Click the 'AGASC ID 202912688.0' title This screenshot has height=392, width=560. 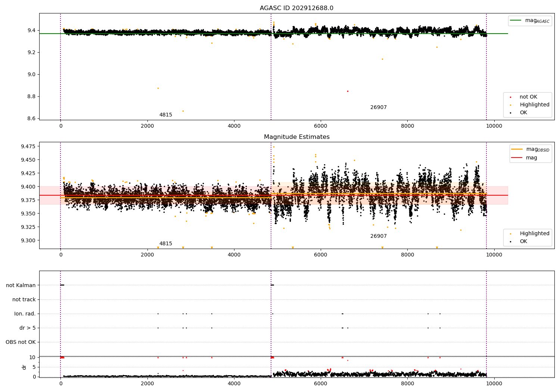click(x=296, y=8)
